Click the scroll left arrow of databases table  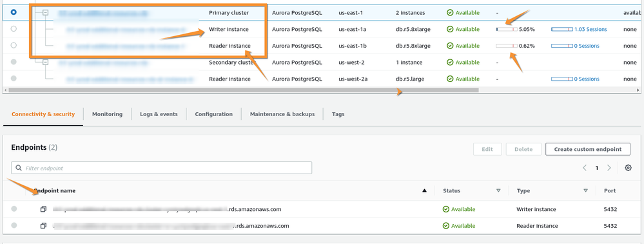coord(5,90)
